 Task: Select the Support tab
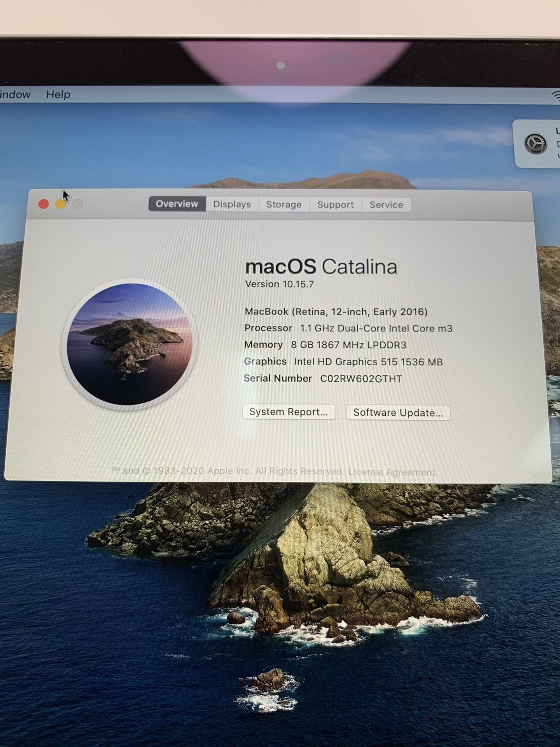(x=336, y=205)
